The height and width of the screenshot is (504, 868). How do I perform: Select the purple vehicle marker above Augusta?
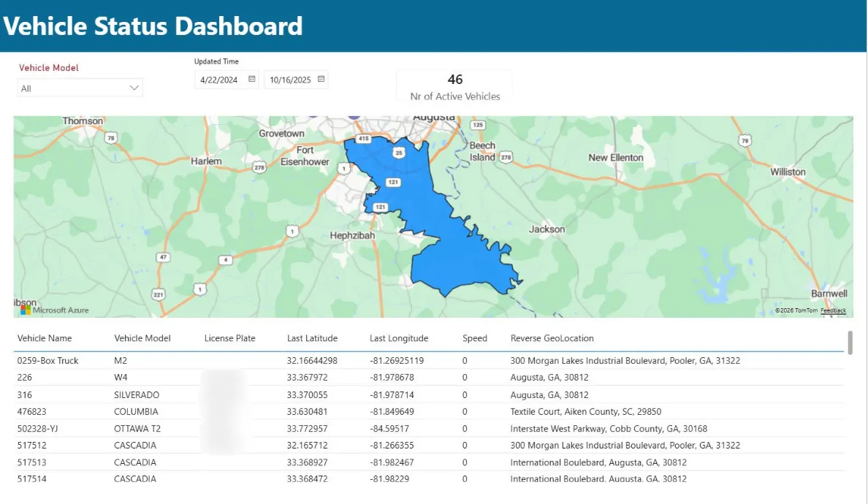pyautogui.click(x=355, y=116)
